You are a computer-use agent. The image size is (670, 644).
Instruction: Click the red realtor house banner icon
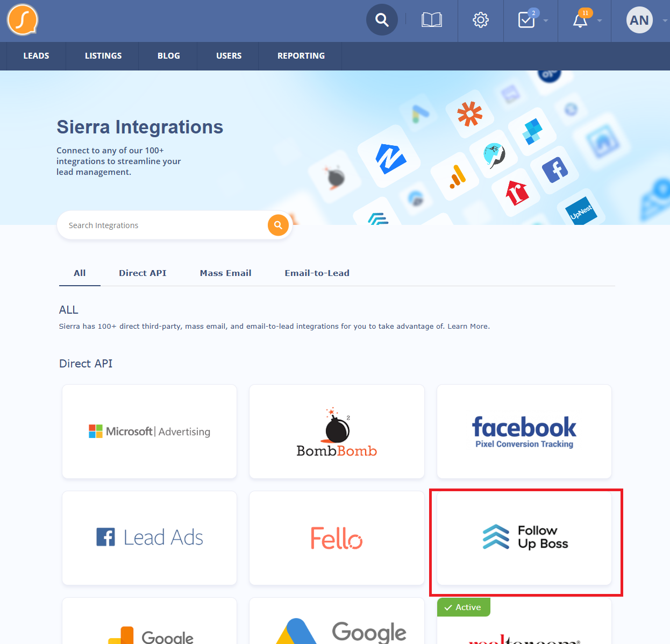click(517, 193)
